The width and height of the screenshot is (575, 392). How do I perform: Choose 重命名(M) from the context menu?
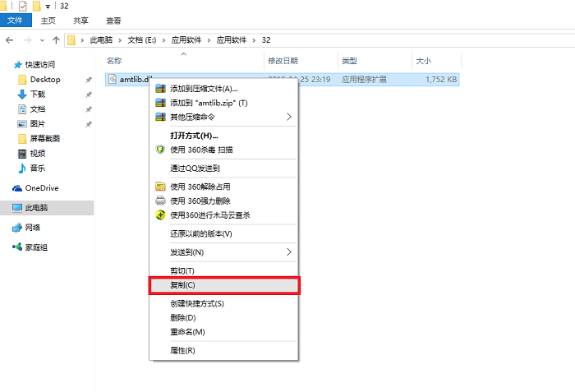point(224,332)
